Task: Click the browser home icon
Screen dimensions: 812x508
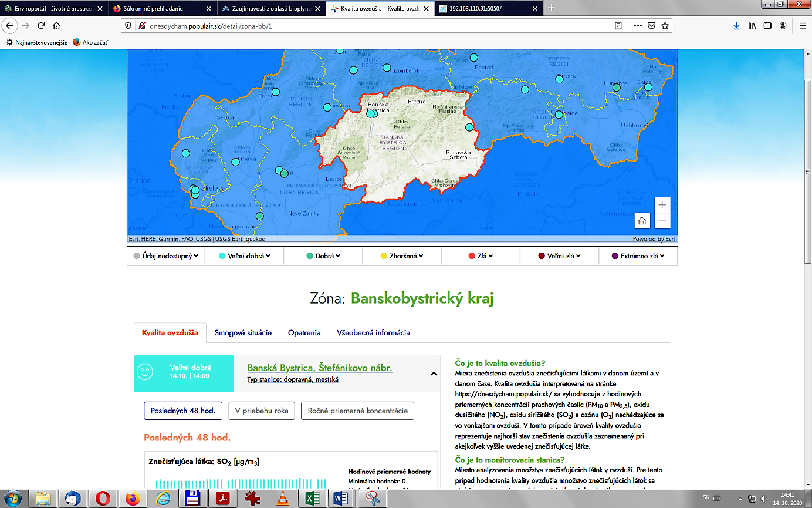Action: pos(56,26)
